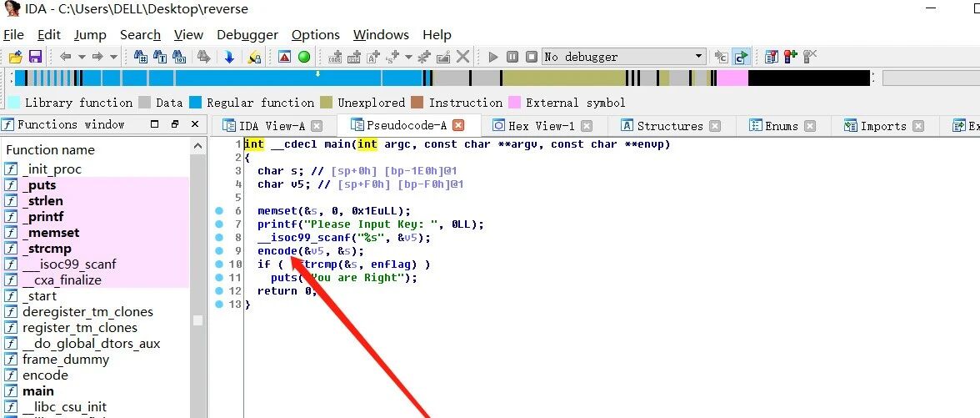980x418 pixels.
Task: Switch to the Structures tab
Action: [x=670, y=126]
